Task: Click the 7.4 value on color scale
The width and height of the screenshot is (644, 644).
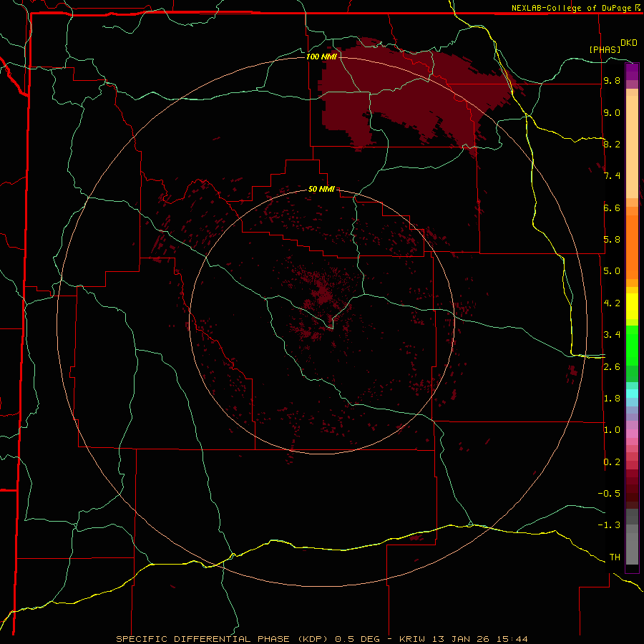Action: [x=612, y=176]
